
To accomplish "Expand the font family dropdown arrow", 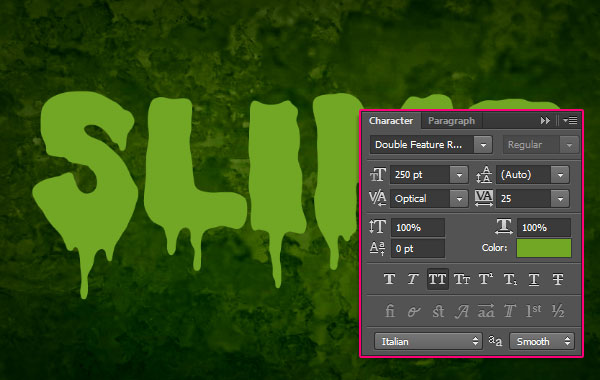I will [483, 145].
